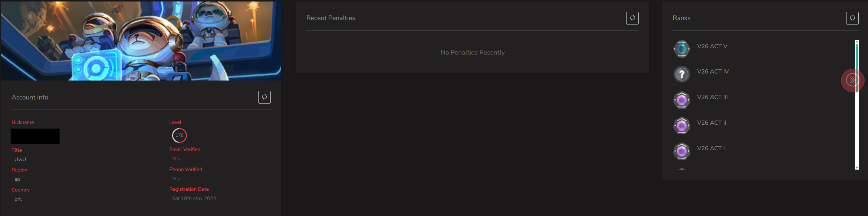Click the Registration Date value
The image size is (868, 216).
coord(194,198)
